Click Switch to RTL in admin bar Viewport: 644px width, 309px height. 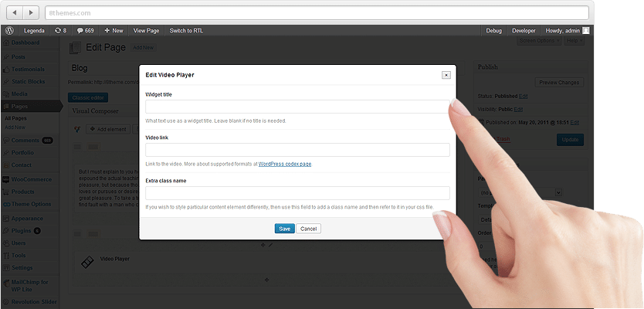coord(186,30)
